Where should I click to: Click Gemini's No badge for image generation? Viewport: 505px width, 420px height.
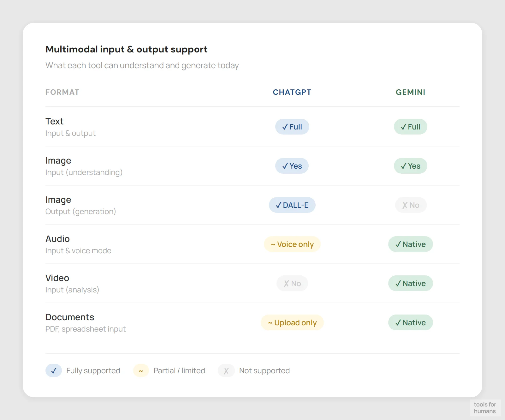[x=411, y=205]
